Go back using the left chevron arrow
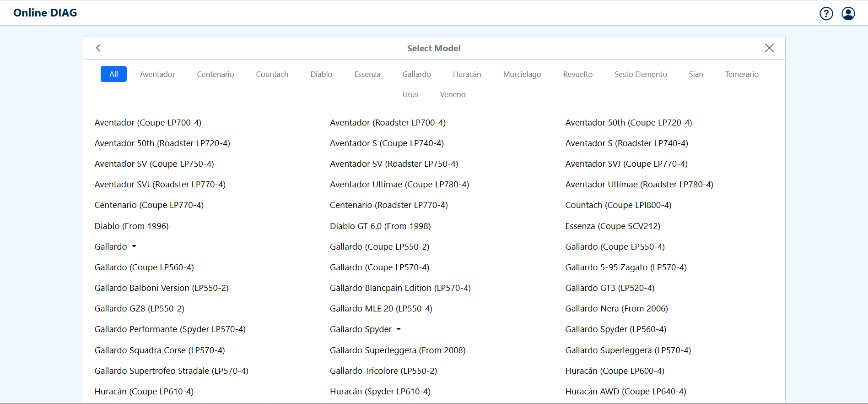The width and height of the screenshot is (868, 404). click(x=98, y=48)
